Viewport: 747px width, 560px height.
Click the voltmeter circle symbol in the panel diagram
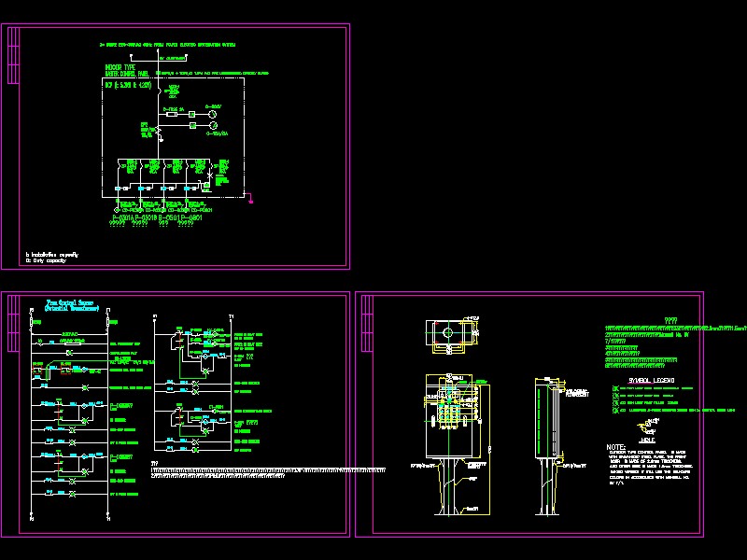pyautogui.click(x=213, y=114)
